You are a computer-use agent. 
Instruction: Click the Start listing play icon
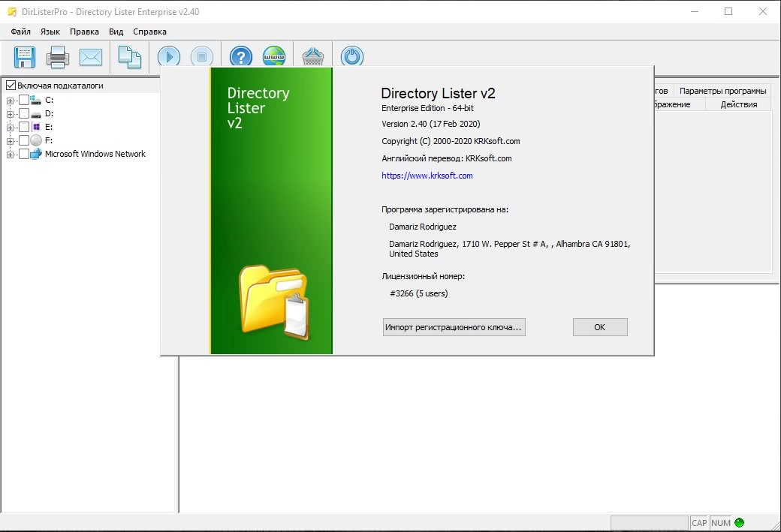coord(169,56)
